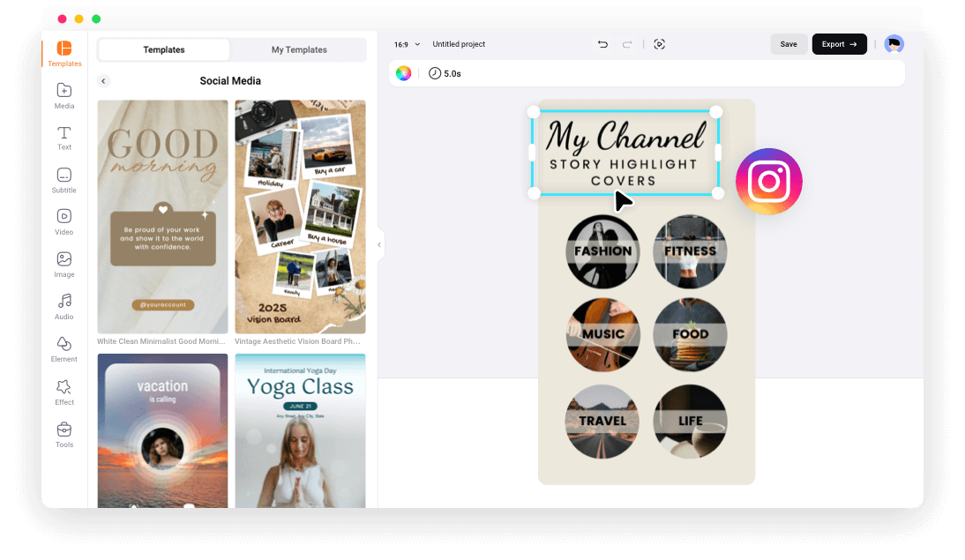This screenshot has width=965, height=560.
Task: Click the Export button
Action: (x=839, y=44)
